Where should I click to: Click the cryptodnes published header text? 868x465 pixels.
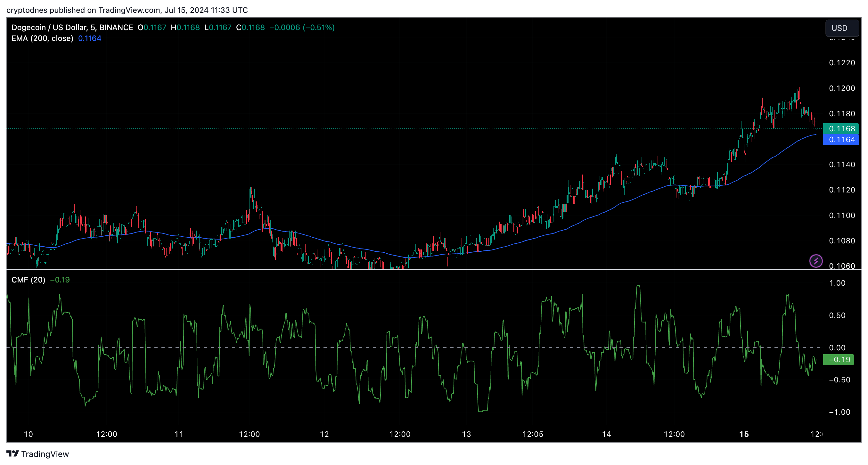tap(127, 10)
